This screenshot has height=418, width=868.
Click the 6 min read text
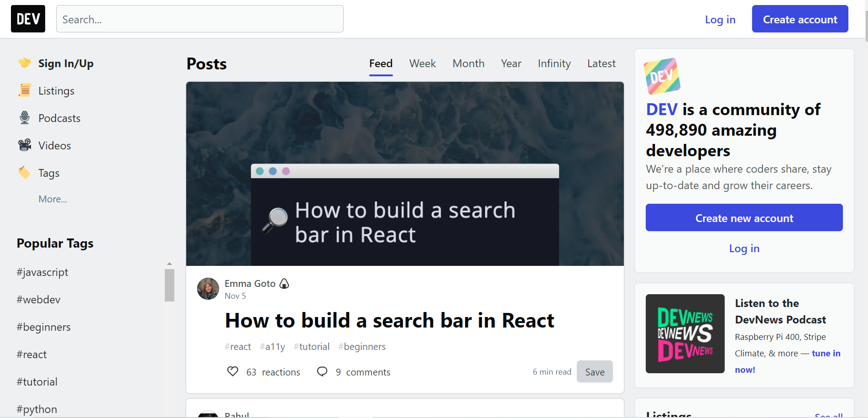tap(552, 372)
